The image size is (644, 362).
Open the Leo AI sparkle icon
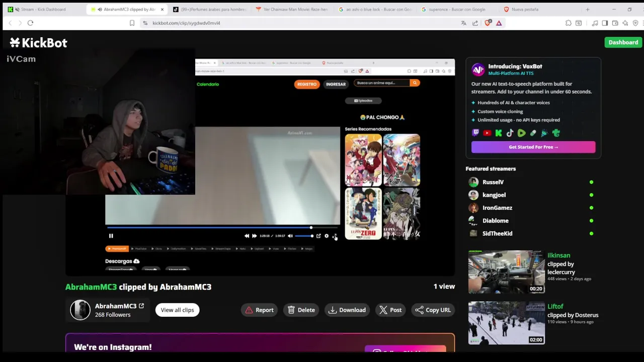pyautogui.click(x=625, y=23)
